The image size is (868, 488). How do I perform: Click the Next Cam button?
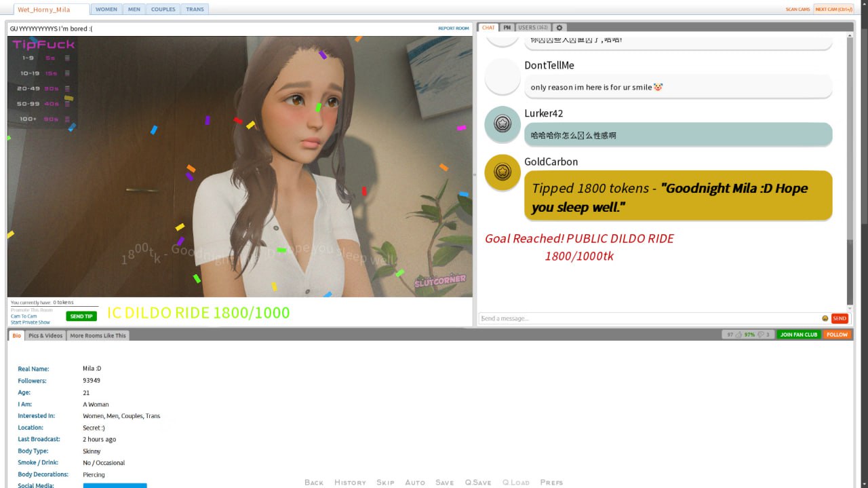tap(833, 10)
